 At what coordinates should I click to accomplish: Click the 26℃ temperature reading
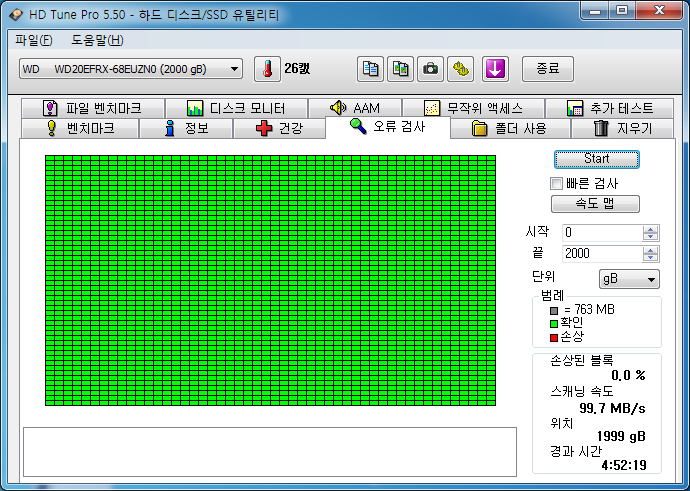(297, 69)
